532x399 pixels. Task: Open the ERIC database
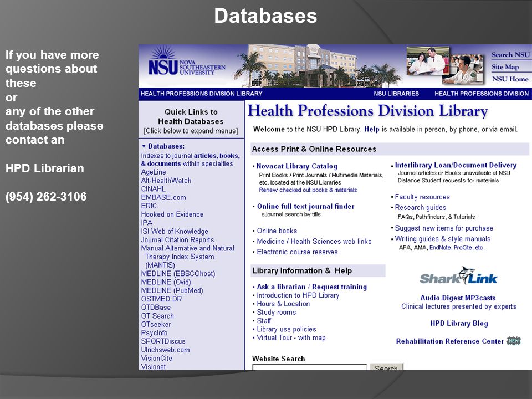(149, 206)
